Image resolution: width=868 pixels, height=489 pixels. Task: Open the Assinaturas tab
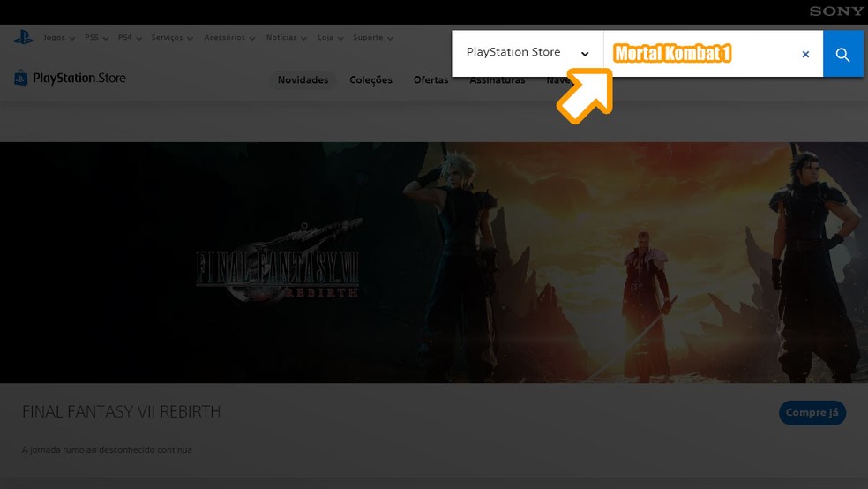pyautogui.click(x=498, y=81)
